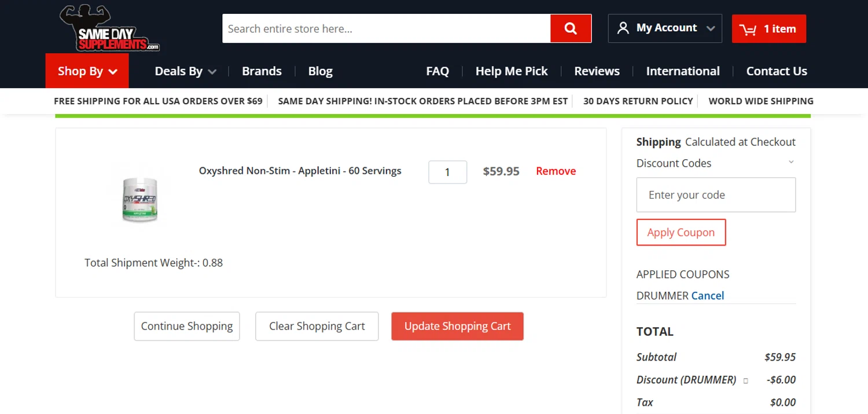Viewport: 868px width, 414px height.
Task: Expand the Deals By dropdown
Action: pos(185,71)
